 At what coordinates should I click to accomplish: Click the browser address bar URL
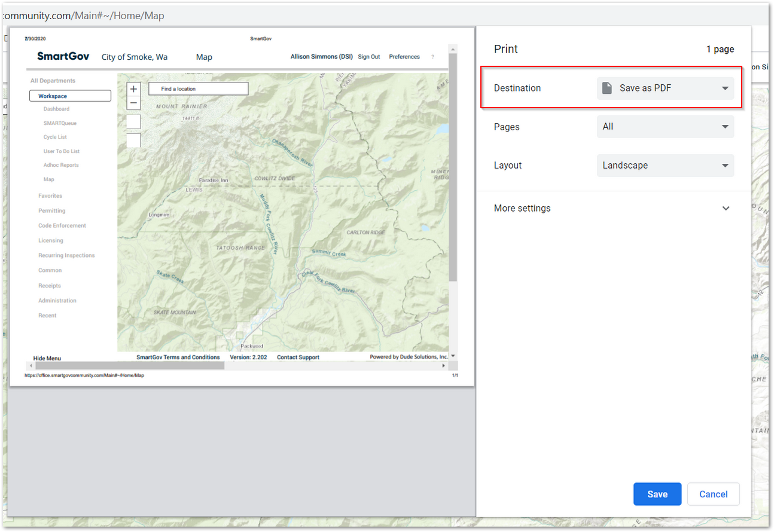coord(83,16)
